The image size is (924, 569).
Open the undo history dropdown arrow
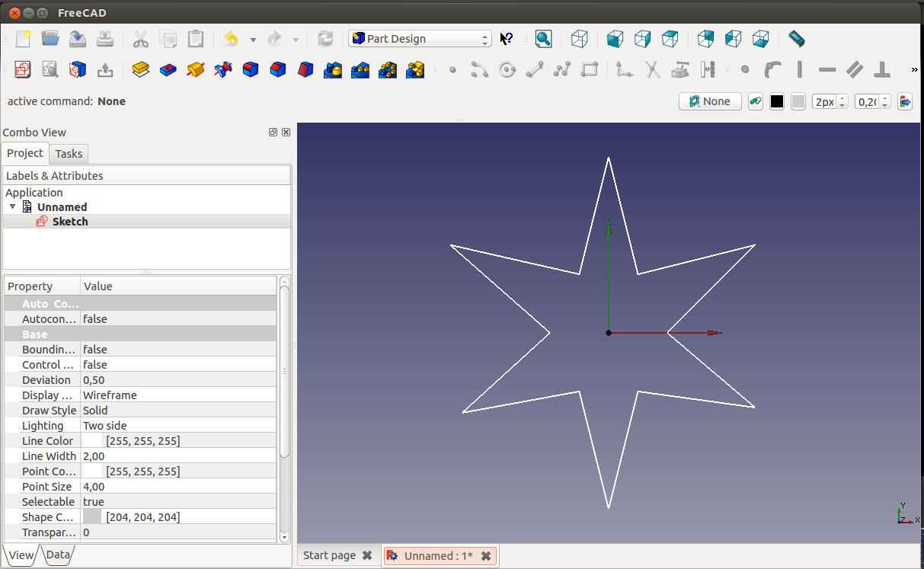(253, 40)
